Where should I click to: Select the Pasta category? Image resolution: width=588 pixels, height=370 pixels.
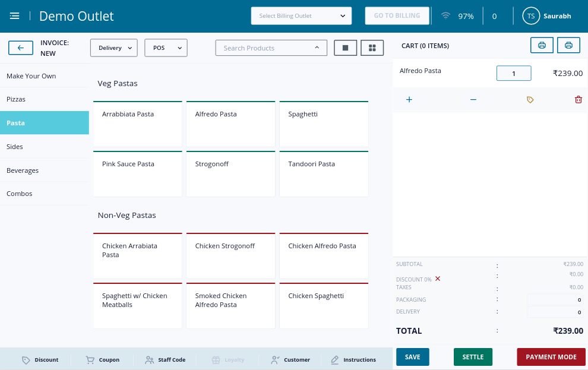pos(45,123)
